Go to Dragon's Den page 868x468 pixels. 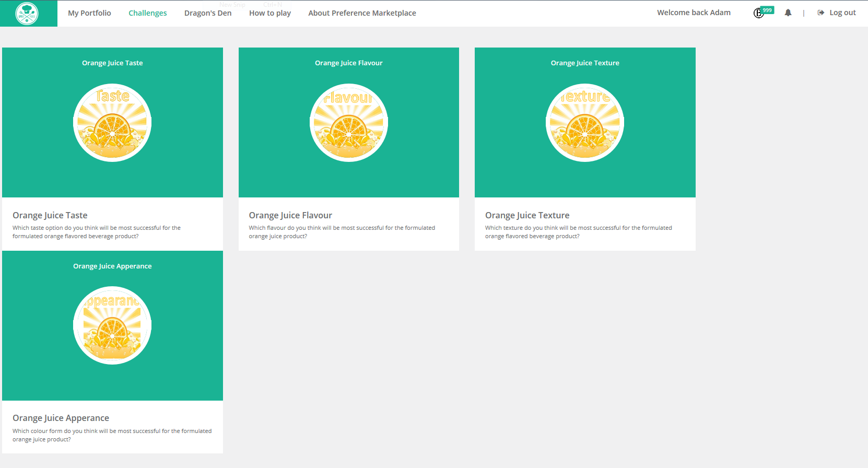(208, 13)
